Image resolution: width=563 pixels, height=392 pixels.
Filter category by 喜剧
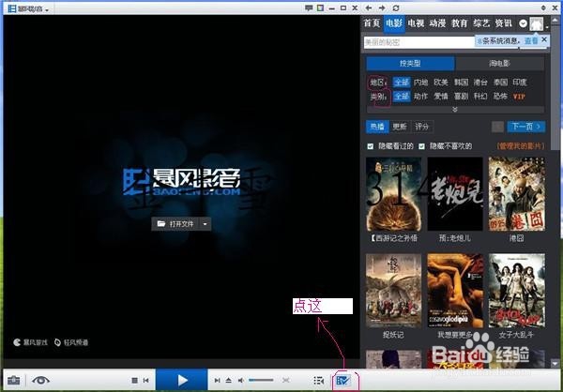[x=461, y=97]
